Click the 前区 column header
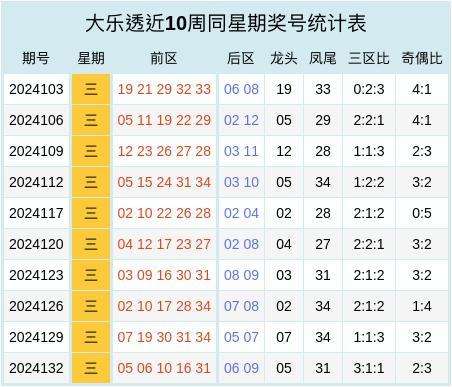The image size is (452, 387). coord(164,58)
